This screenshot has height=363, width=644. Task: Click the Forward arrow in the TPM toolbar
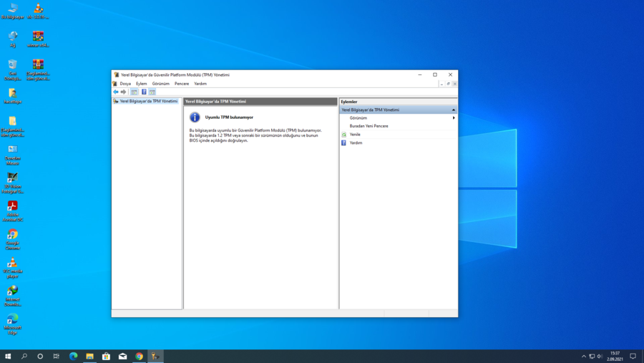click(124, 92)
